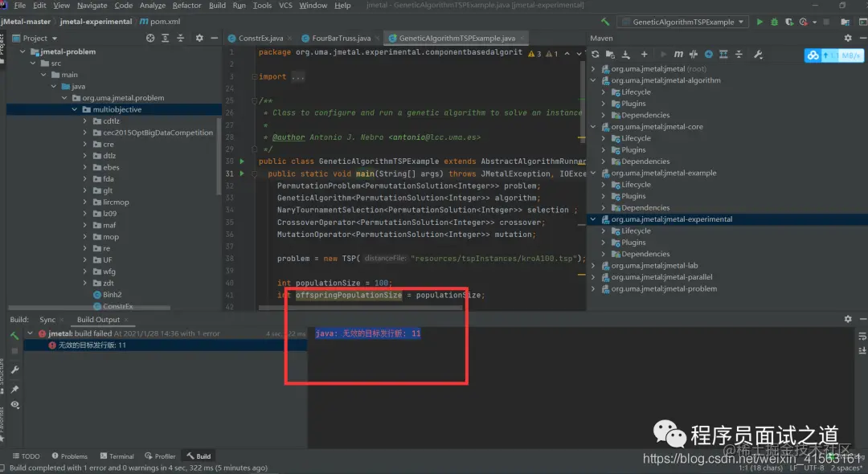Open Maven panel gear options
Screen dimensions: 868x474
[848, 39]
